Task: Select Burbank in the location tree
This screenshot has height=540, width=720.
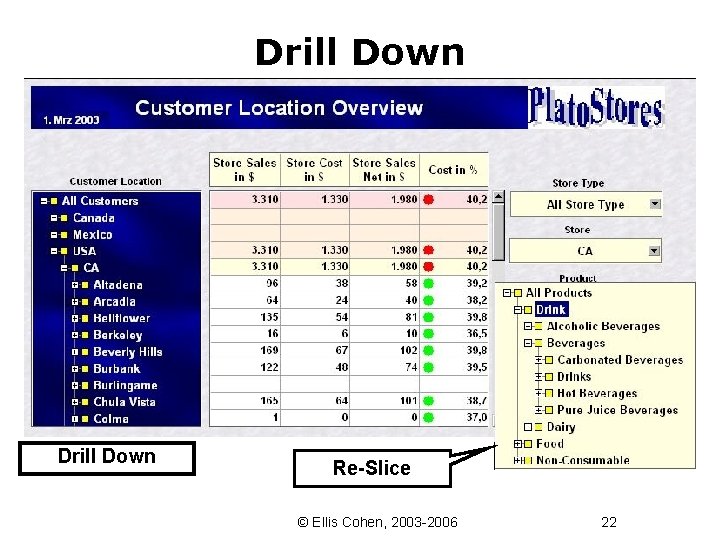Action: tap(117, 369)
